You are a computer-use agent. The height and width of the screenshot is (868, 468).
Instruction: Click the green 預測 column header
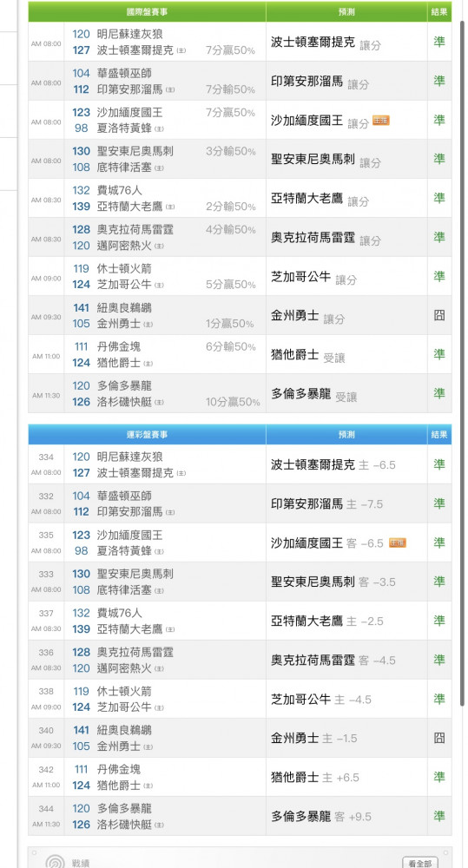pos(346,11)
